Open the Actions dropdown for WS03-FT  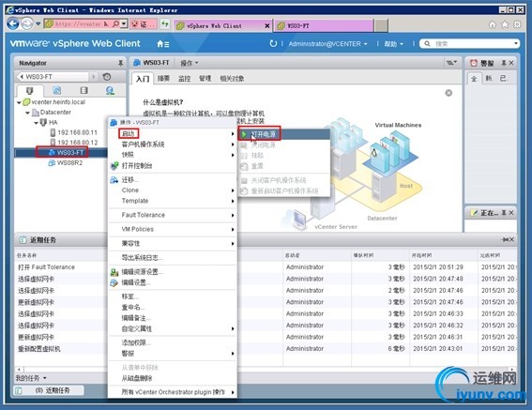click(x=189, y=63)
